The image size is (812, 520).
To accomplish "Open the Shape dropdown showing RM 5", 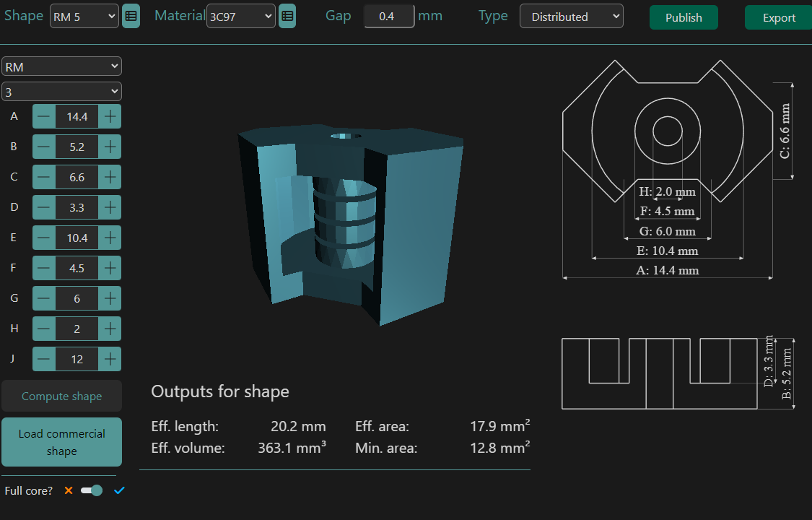I will pyautogui.click(x=84, y=16).
